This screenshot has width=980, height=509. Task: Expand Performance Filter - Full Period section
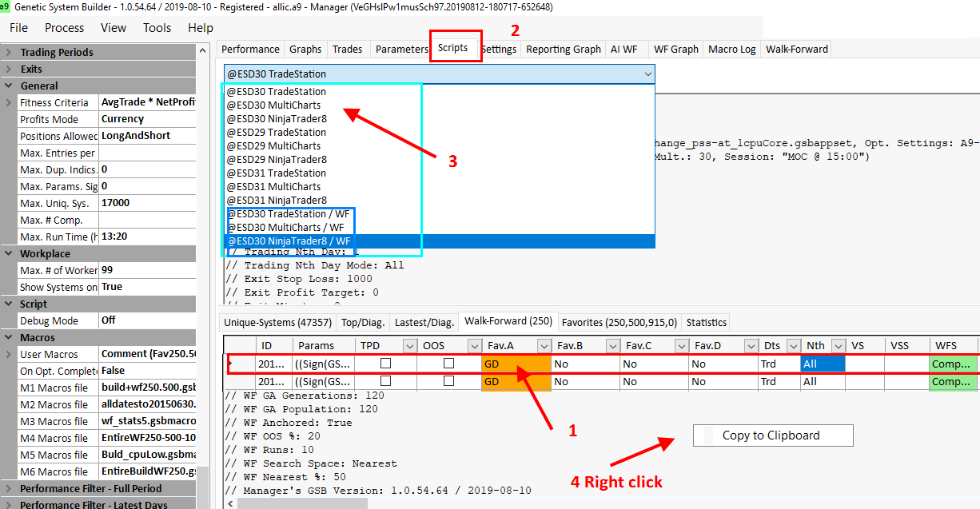(x=9, y=488)
